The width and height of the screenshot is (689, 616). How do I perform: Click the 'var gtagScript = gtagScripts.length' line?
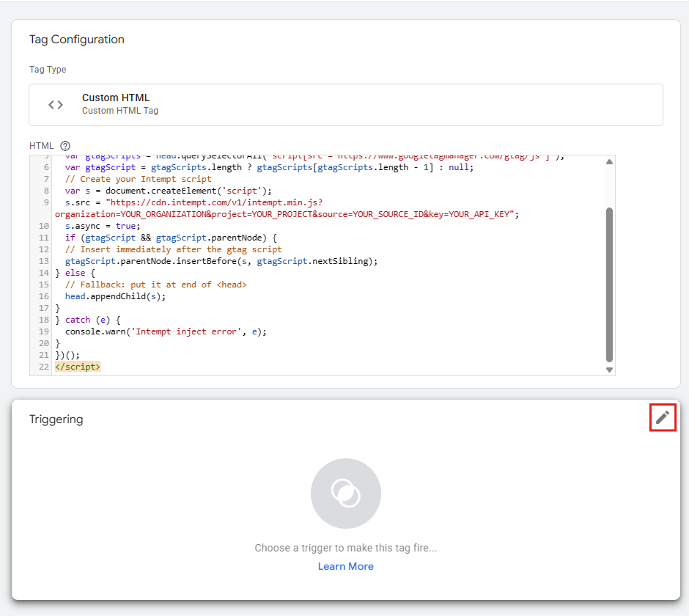[269, 167]
